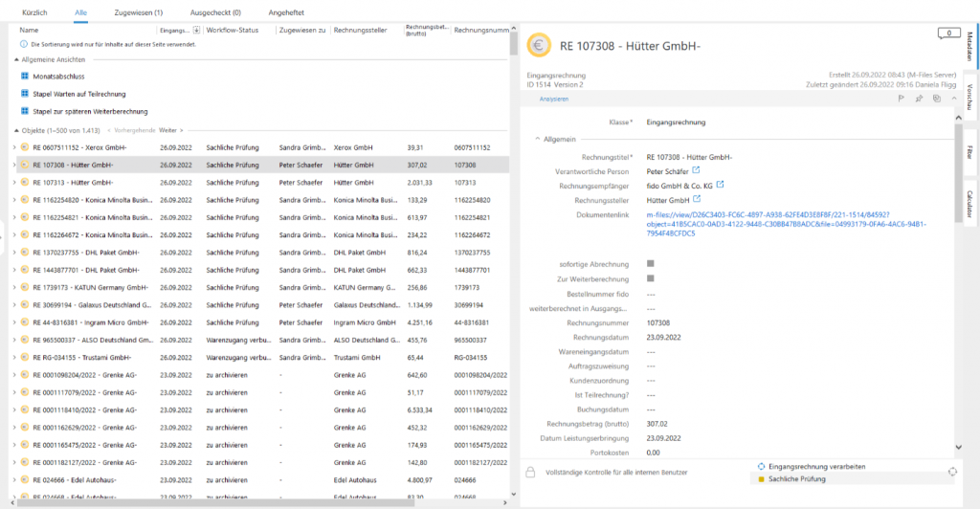This screenshot has width=980, height=509.
Task: Collapse the Allgemeine Ansichten group
Action: 15,59
